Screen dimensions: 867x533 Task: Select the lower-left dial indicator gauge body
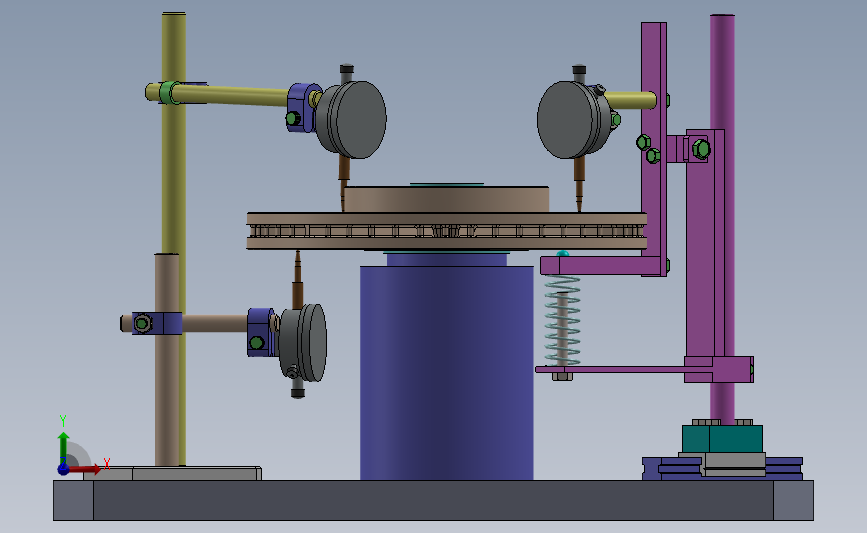pyautogui.click(x=303, y=343)
